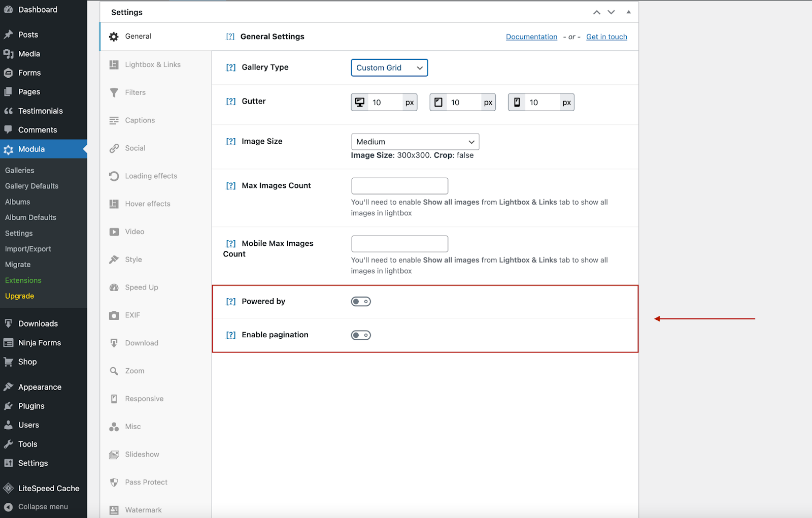Click the Get in touch link

click(x=606, y=37)
